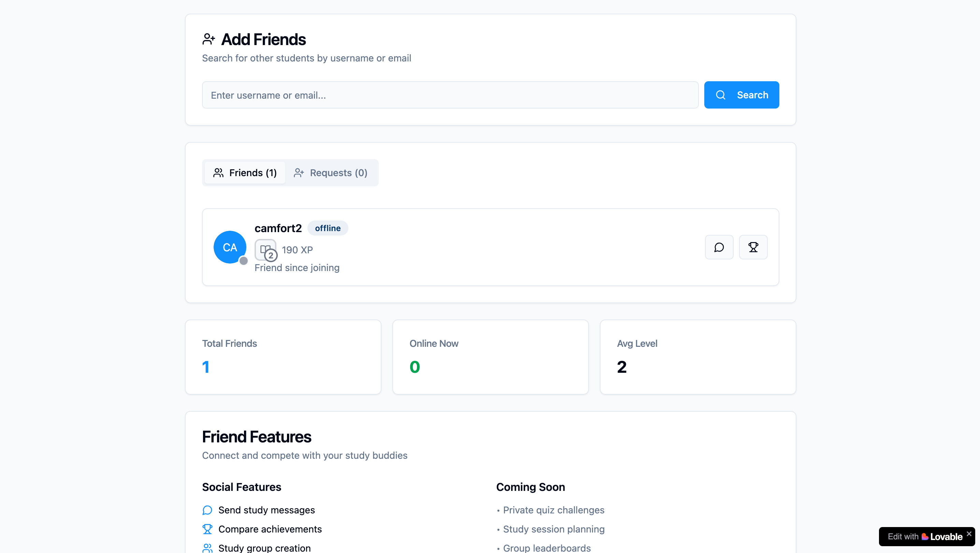Click the Total Friends stat card
Image resolution: width=980 pixels, height=553 pixels.
coord(283,357)
